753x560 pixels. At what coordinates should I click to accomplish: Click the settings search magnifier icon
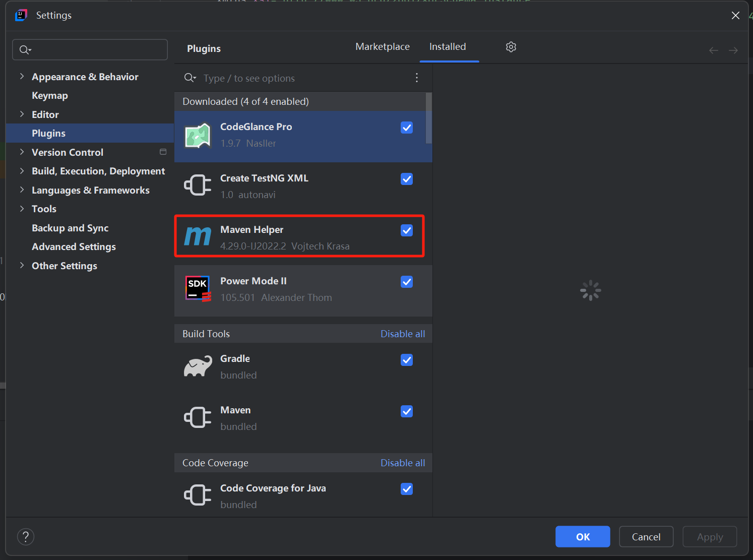[x=25, y=49]
